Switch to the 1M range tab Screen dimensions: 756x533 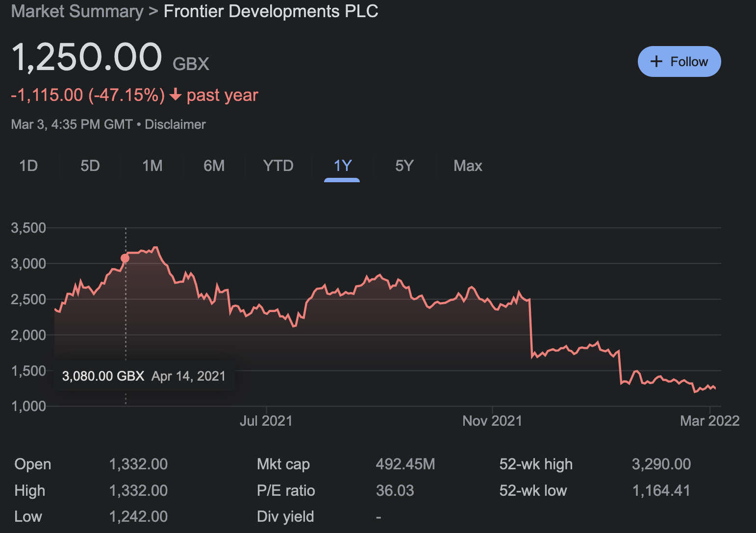pos(152,166)
